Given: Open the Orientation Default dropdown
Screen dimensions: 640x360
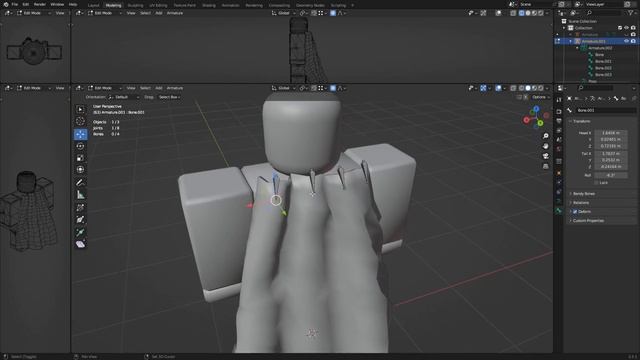Looking at the screenshot, I should [124, 97].
